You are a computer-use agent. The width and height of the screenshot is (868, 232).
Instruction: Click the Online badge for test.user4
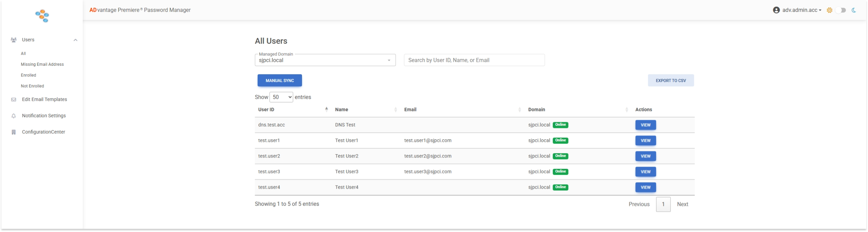560,187
